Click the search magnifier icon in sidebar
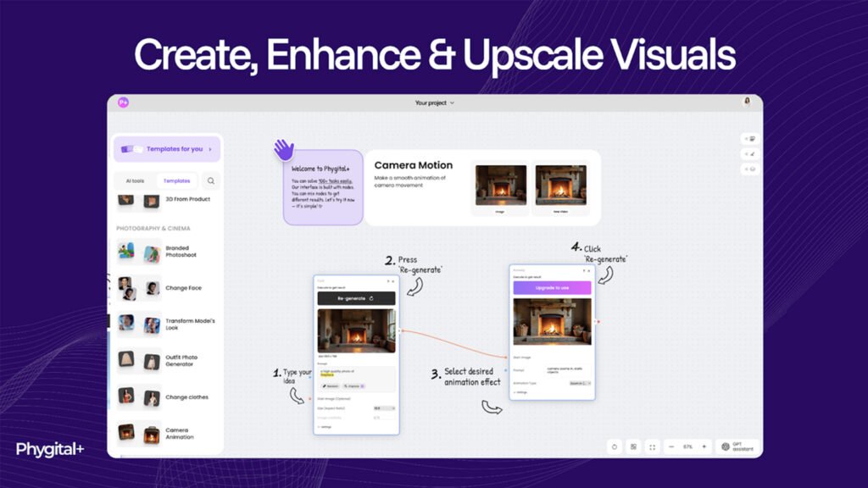The image size is (868, 488). pos(211,180)
